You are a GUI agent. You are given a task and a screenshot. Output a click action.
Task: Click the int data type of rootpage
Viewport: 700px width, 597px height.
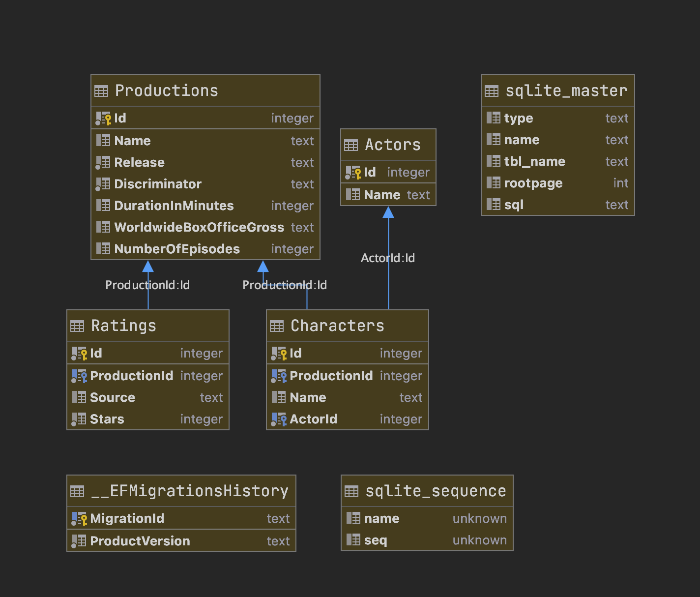tap(621, 183)
